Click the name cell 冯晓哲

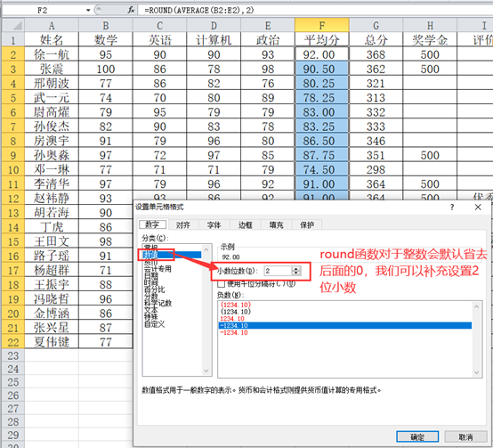52,299
